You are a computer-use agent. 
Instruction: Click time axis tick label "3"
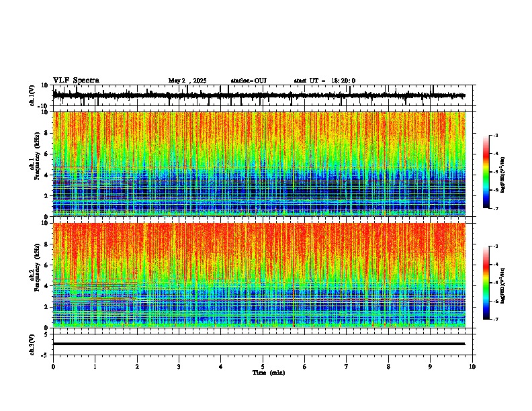click(x=179, y=367)
